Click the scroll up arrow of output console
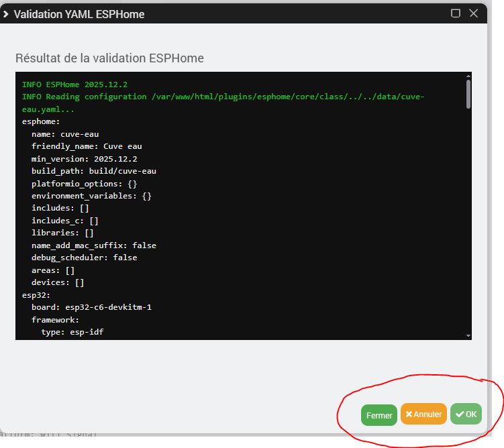Image resolution: width=504 pixels, height=448 pixels. 468,76
